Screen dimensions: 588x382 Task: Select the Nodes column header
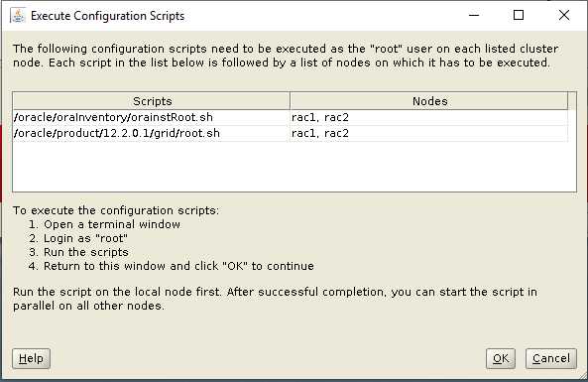coord(429,101)
